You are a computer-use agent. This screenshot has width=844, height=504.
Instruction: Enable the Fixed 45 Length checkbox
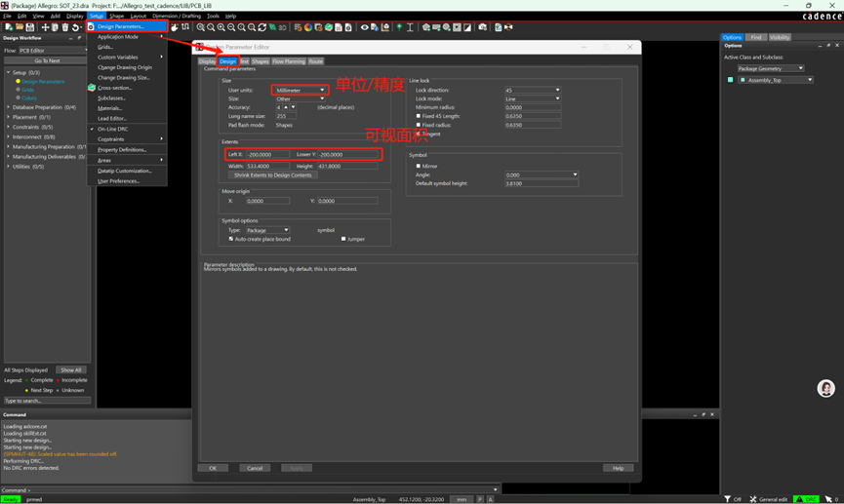coord(419,116)
